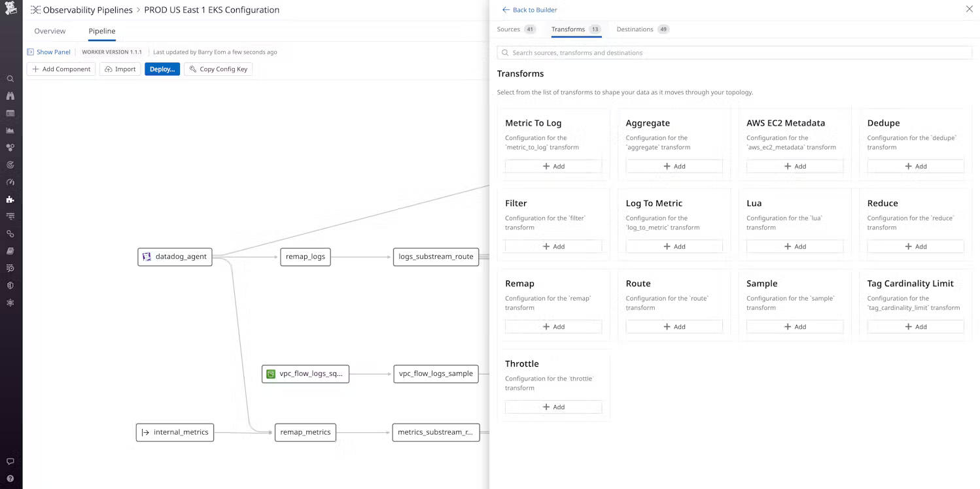Image resolution: width=980 pixels, height=489 pixels.
Task: Close the transforms side panel
Action: pyautogui.click(x=970, y=9)
